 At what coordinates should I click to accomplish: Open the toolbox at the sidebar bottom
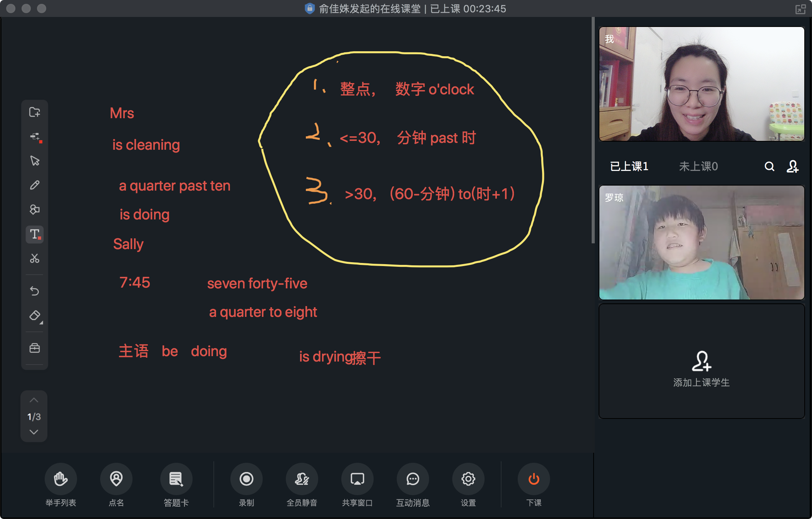(x=35, y=348)
